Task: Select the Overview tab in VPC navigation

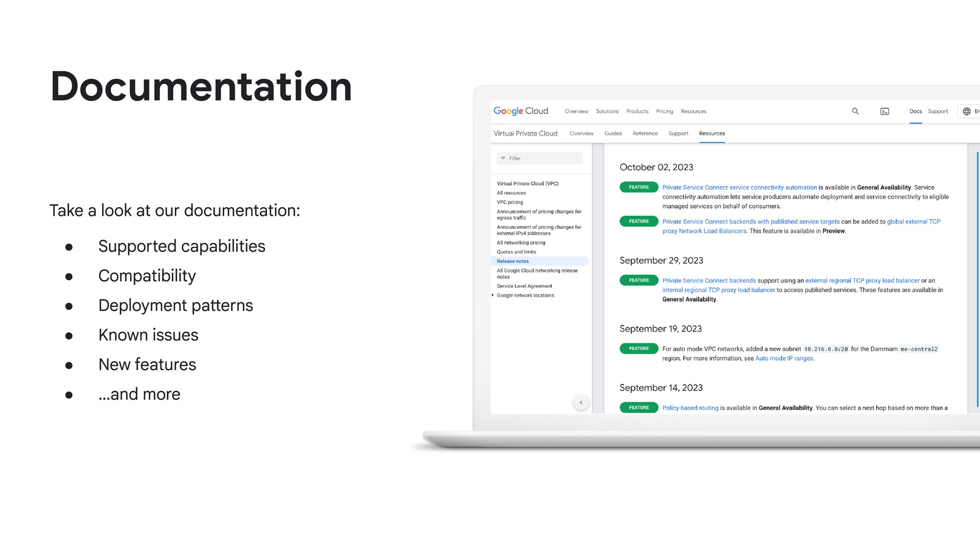Action: pos(580,133)
